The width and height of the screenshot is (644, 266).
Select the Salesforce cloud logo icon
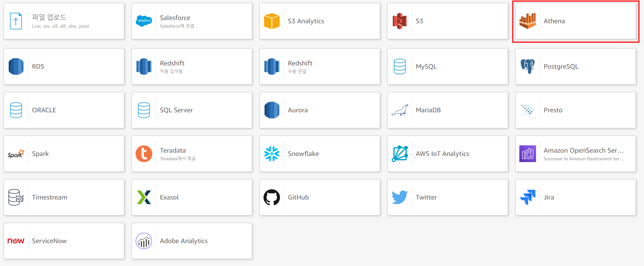(144, 21)
